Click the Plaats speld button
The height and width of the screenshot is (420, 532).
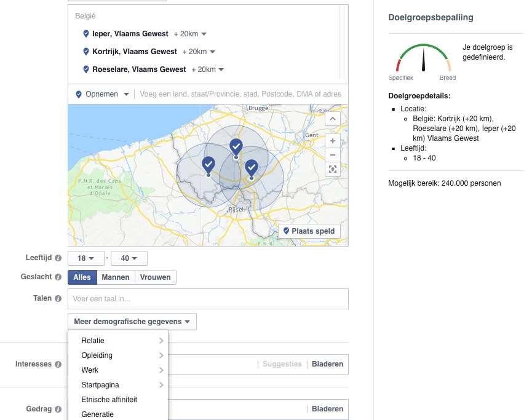tap(309, 231)
